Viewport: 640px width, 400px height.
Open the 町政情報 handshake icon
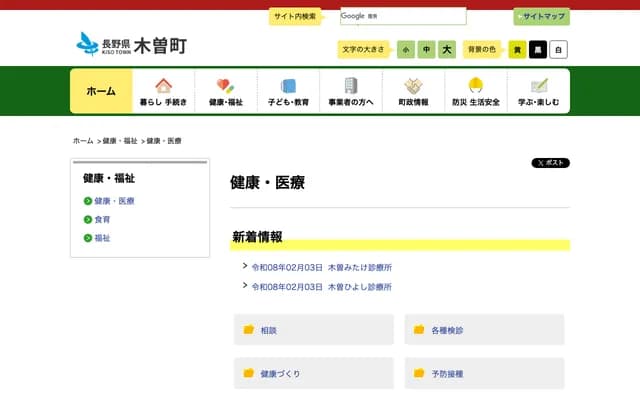(413, 86)
